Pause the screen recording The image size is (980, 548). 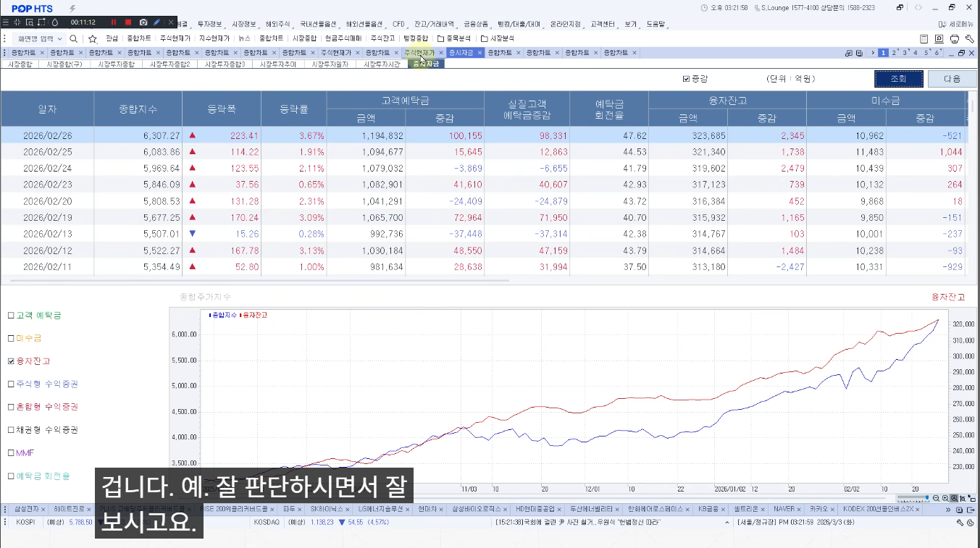pyautogui.click(x=114, y=22)
